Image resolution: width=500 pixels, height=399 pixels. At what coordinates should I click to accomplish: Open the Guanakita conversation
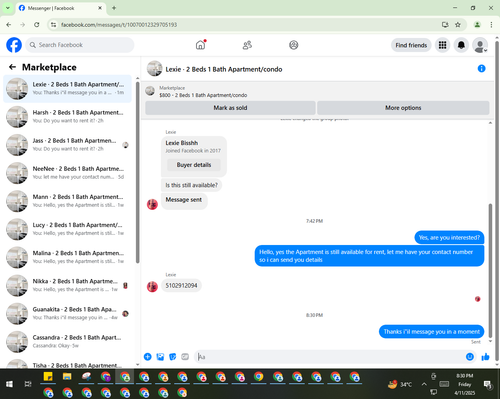tap(67, 314)
